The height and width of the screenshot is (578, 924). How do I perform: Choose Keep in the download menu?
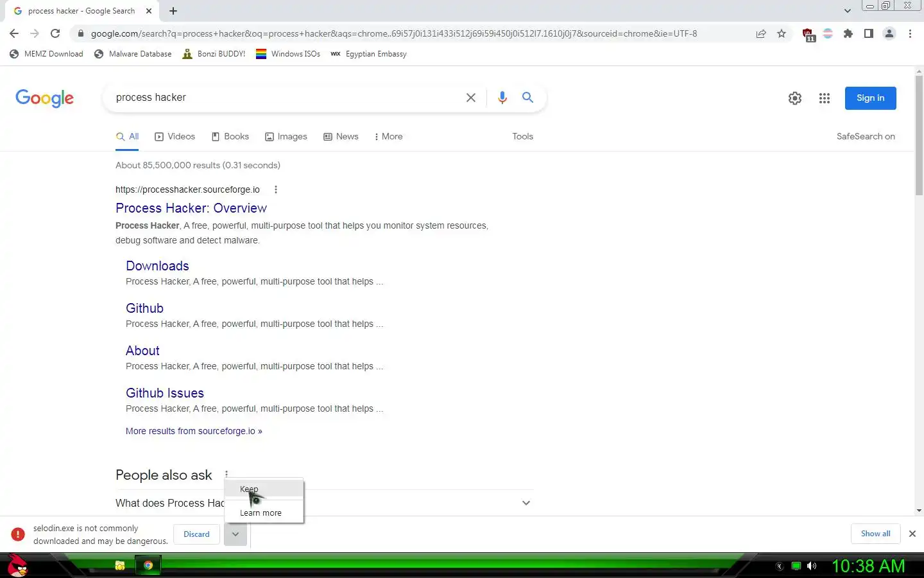point(264,489)
